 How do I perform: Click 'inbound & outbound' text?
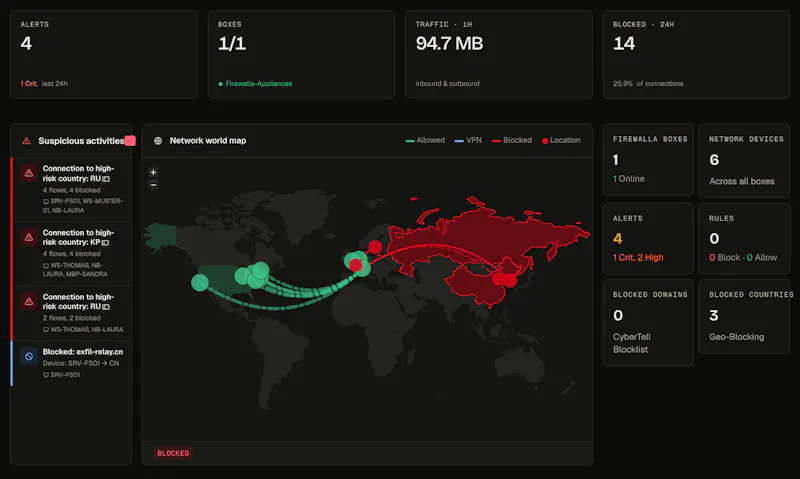click(x=447, y=84)
